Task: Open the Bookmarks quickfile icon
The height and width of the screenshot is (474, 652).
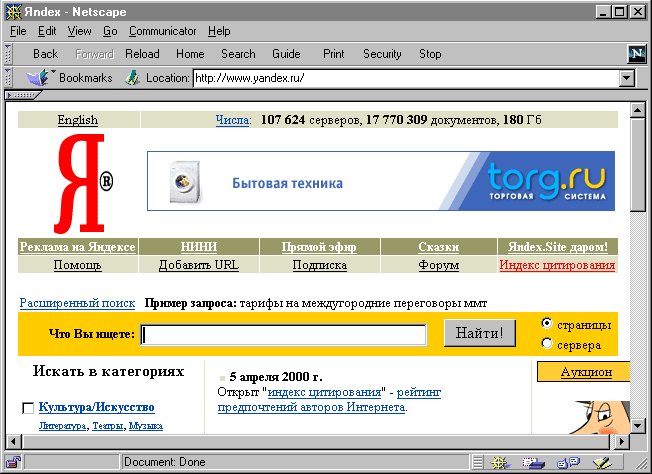Action: pos(37,78)
